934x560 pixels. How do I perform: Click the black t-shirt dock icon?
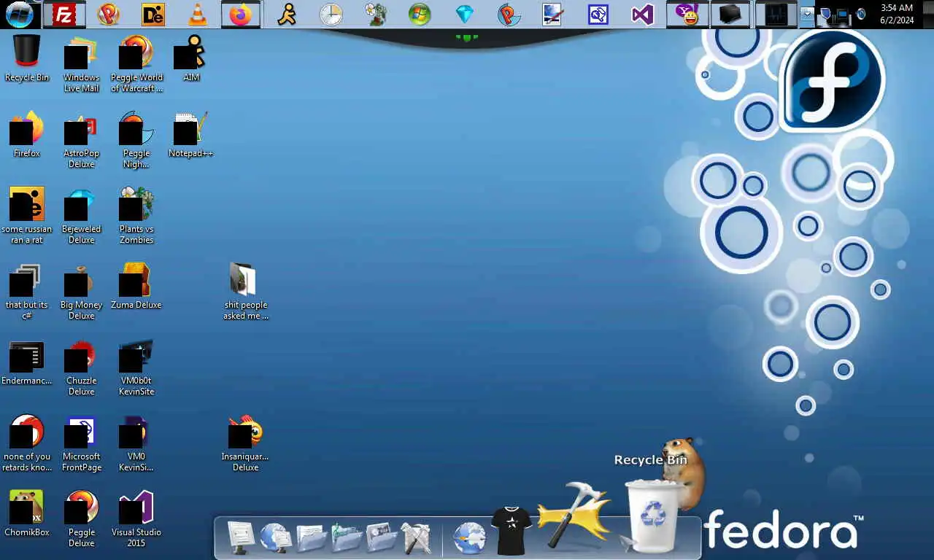512,530
